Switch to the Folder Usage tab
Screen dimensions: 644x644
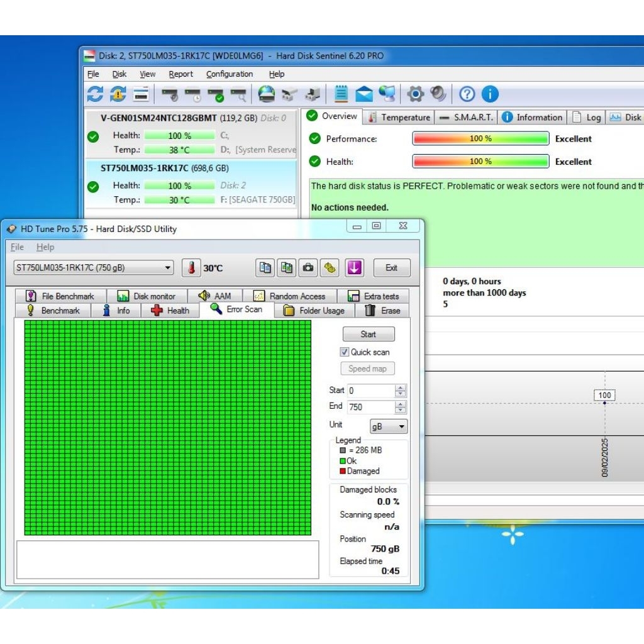click(314, 311)
